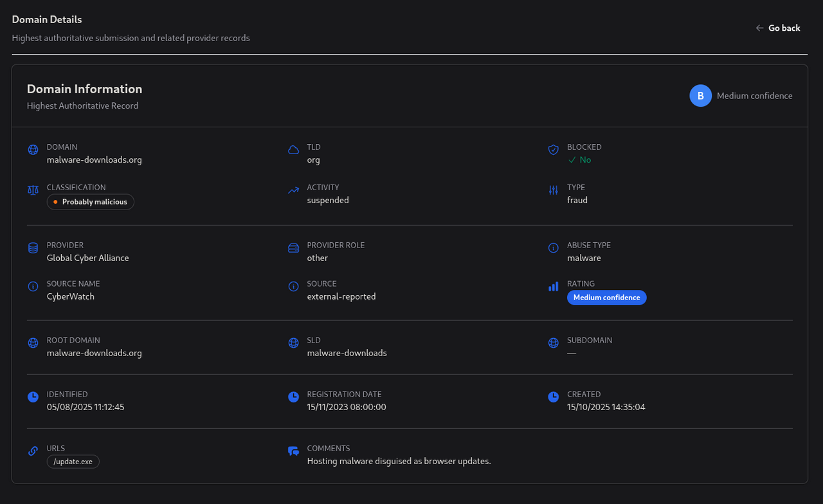The width and height of the screenshot is (823, 504).
Task: Click the globe icon beside SUBDOMAIN
Action: [x=553, y=343]
